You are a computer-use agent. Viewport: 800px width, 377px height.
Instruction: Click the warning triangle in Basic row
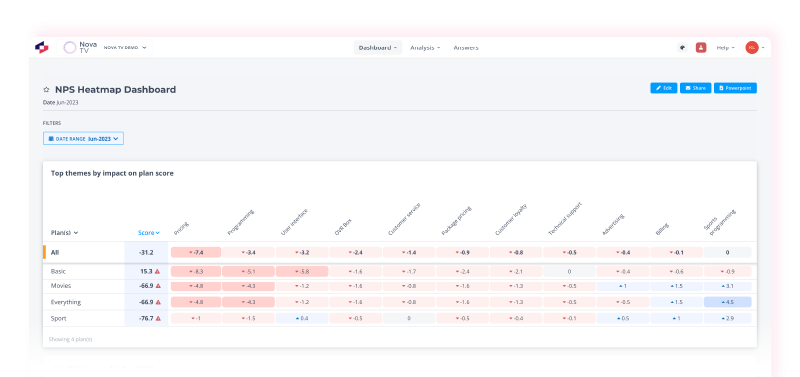(158, 272)
